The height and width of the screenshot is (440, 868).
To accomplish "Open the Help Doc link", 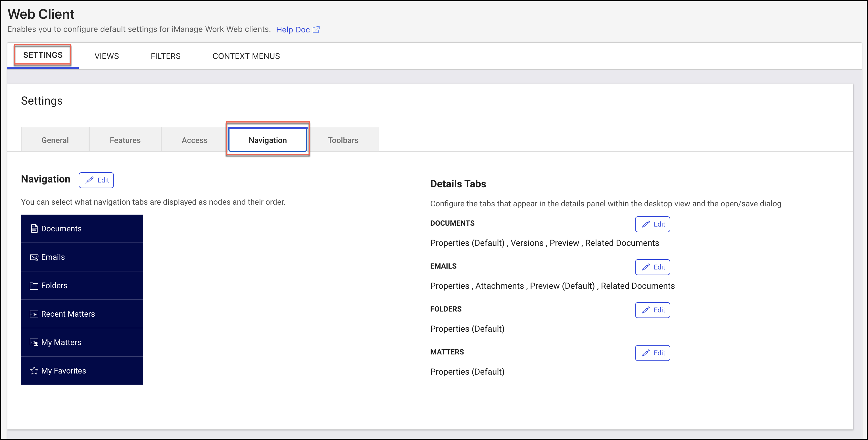I will coord(293,30).
